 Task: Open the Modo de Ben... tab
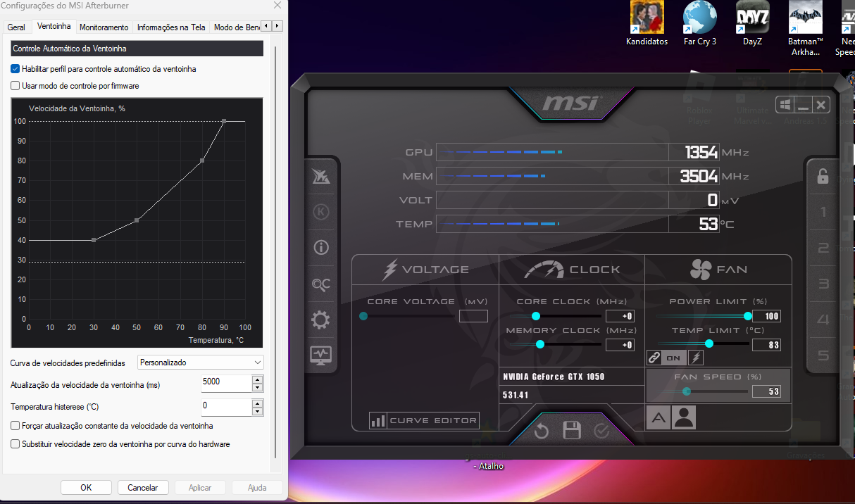(x=235, y=27)
